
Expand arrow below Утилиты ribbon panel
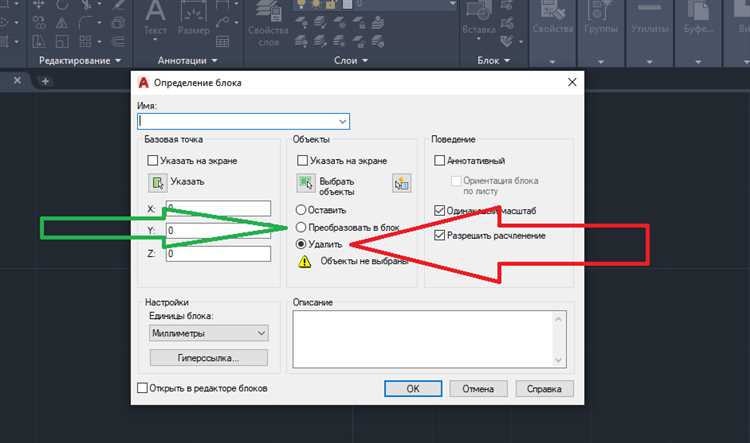pyautogui.click(x=649, y=62)
